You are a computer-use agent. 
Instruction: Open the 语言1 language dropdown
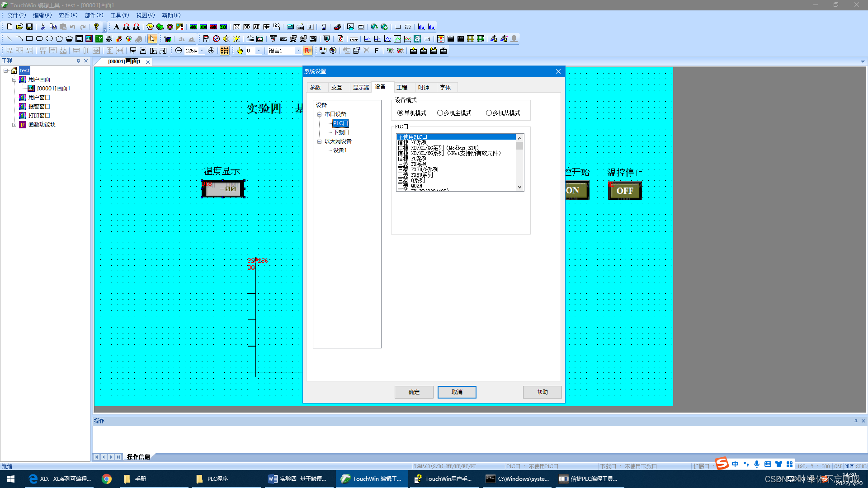click(298, 51)
